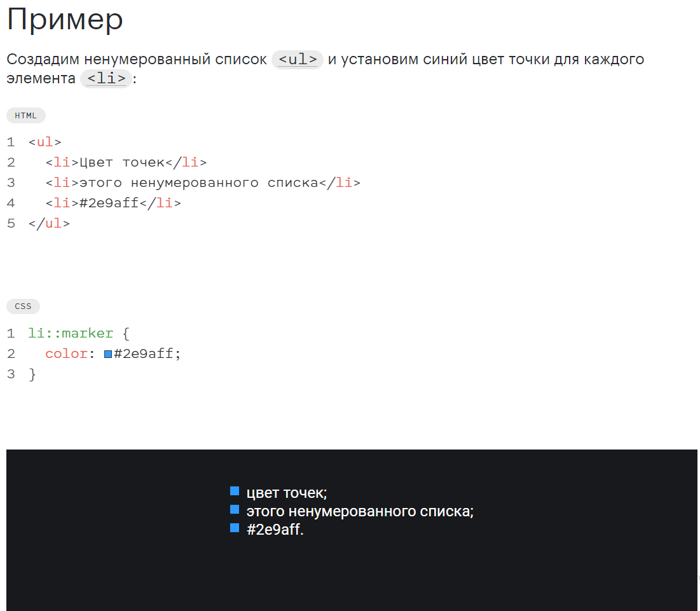Click the HTML label badge
The image size is (700, 611).
[26, 116]
